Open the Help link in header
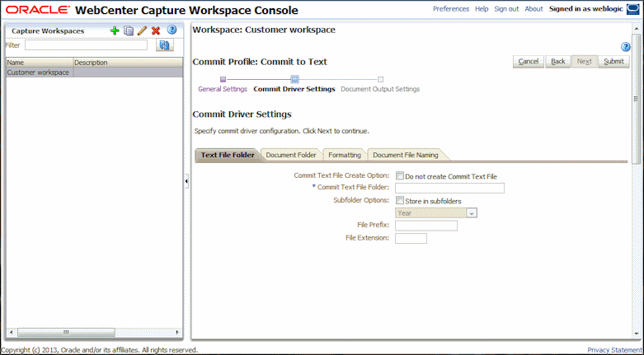 (482, 9)
